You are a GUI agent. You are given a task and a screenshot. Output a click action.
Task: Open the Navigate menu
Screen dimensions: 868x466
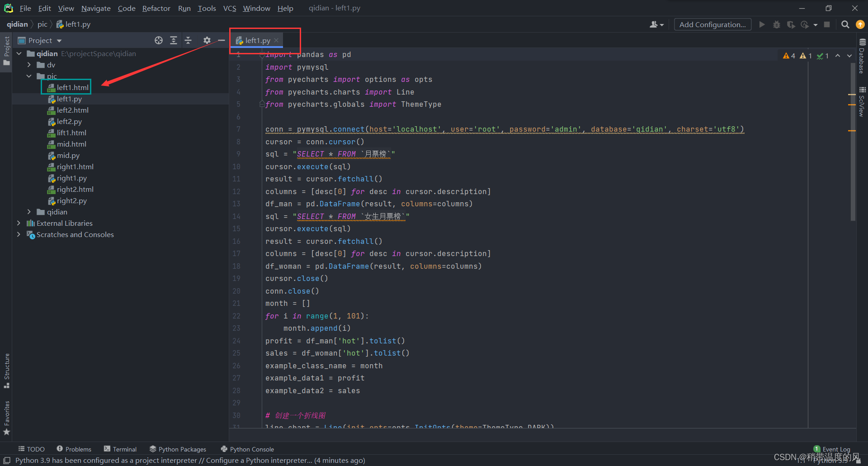click(96, 8)
